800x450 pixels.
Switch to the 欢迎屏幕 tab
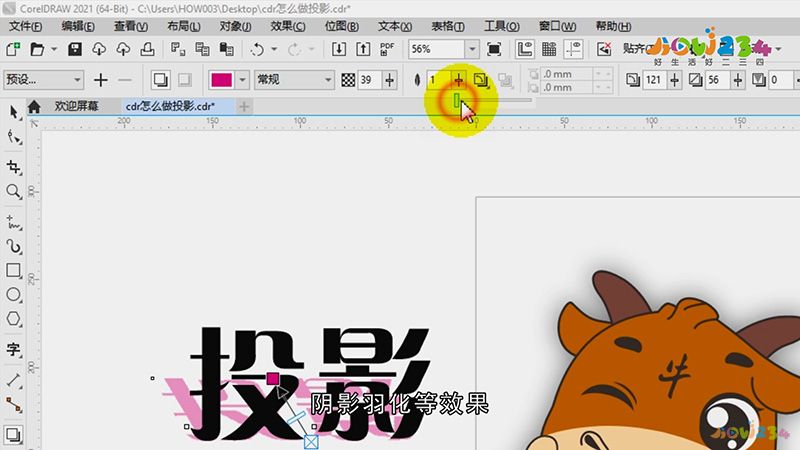point(77,106)
